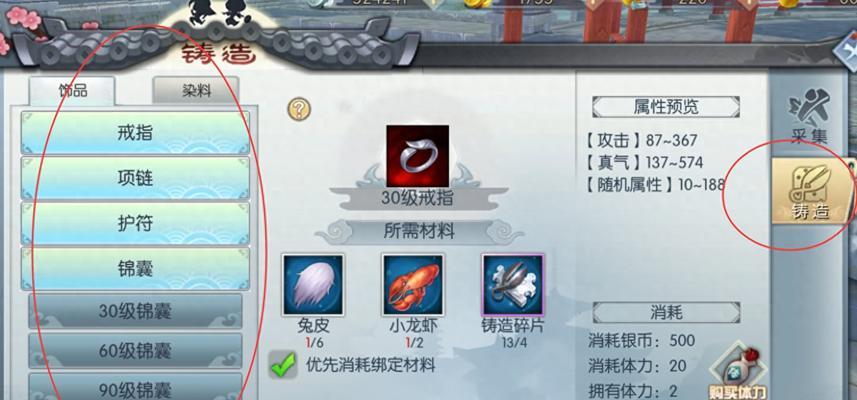Click the 属性预览 header label
The width and height of the screenshot is (857, 400).
click(x=666, y=107)
